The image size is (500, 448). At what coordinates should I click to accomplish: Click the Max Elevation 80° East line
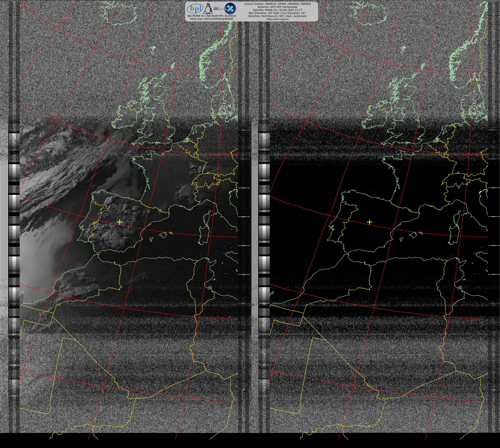tap(277, 13)
